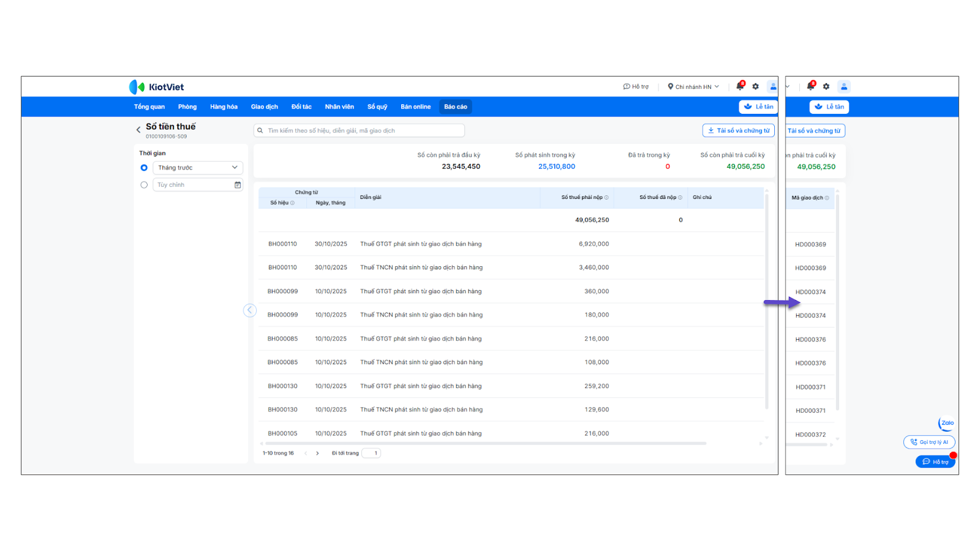Viewport: 980px width, 551px height.
Task: Go to previous page of results
Action: point(306,454)
